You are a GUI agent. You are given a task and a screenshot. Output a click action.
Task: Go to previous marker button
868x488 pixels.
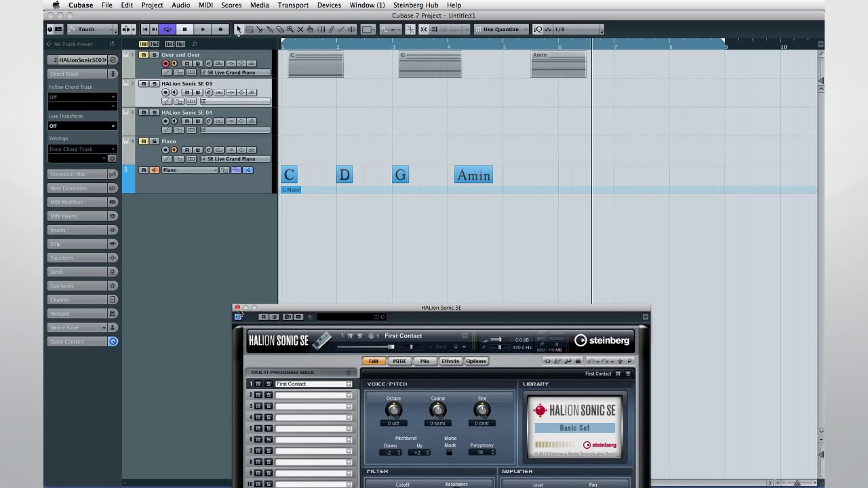click(x=145, y=29)
